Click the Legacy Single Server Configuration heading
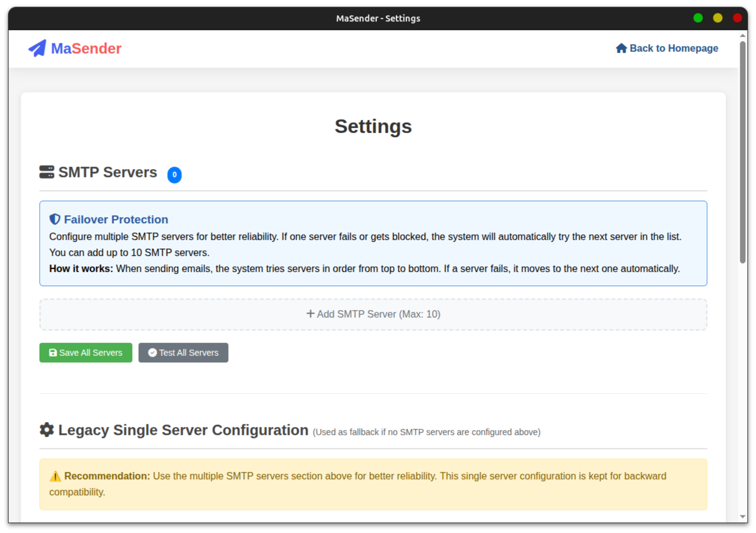The image size is (756, 533). 183,430
